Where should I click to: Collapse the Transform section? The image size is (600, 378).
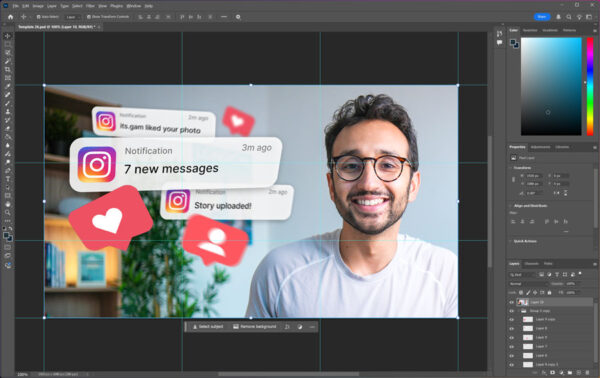click(510, 168)
